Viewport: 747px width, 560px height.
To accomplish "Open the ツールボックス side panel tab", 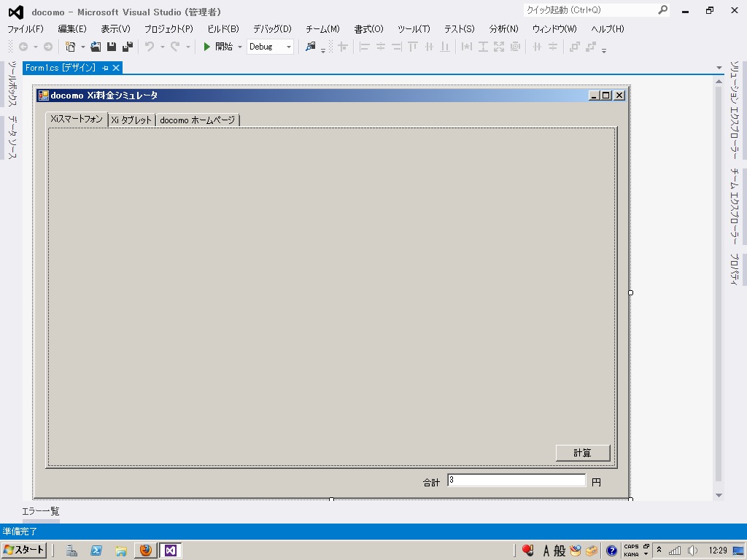I will 12,84.
